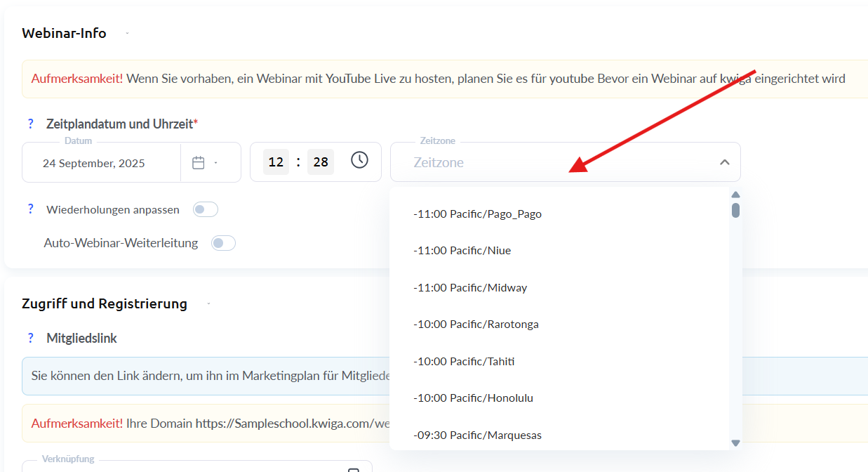Choose -09:30 Pacific/Marquesas timezone

477,435
